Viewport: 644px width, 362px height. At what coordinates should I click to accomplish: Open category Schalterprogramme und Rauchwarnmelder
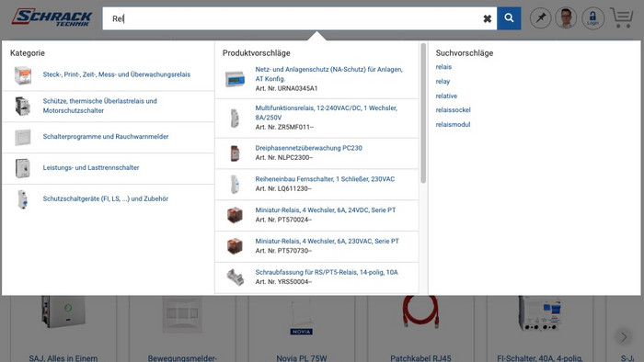tap(106, 137)
